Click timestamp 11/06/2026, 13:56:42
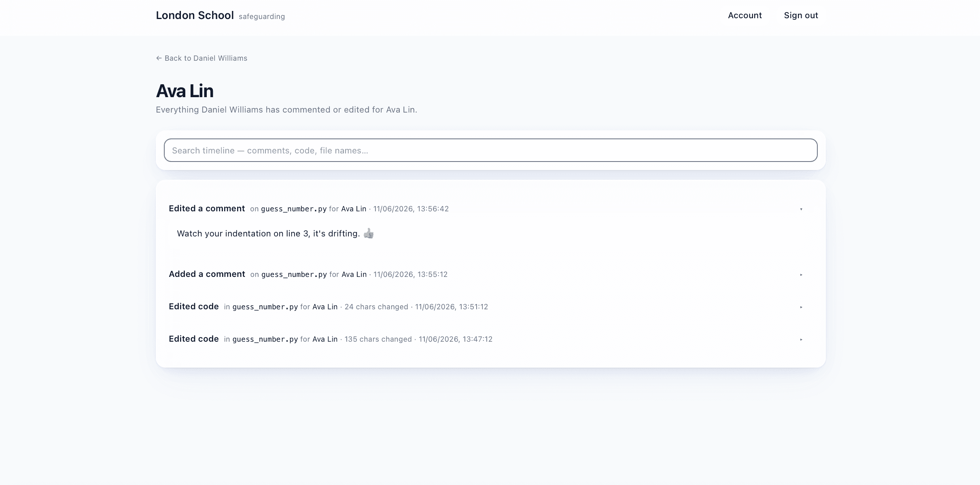Viewport: 980px width, 485px height. click(411, 209)
